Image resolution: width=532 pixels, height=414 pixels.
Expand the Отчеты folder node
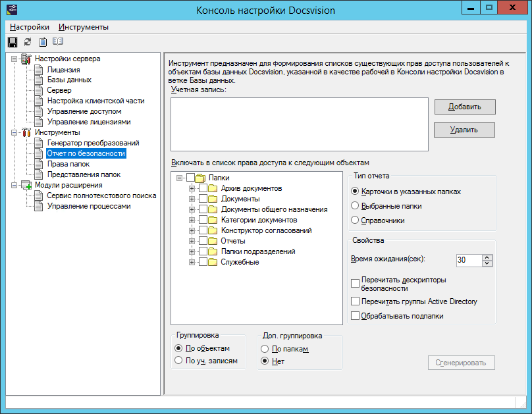pyautogui.click(x=192, y=242)
